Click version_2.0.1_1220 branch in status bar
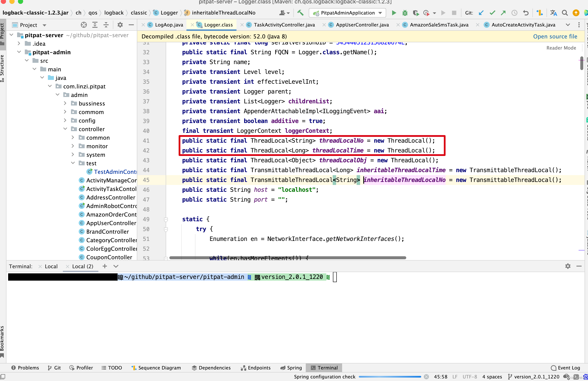 pos(536,377)
